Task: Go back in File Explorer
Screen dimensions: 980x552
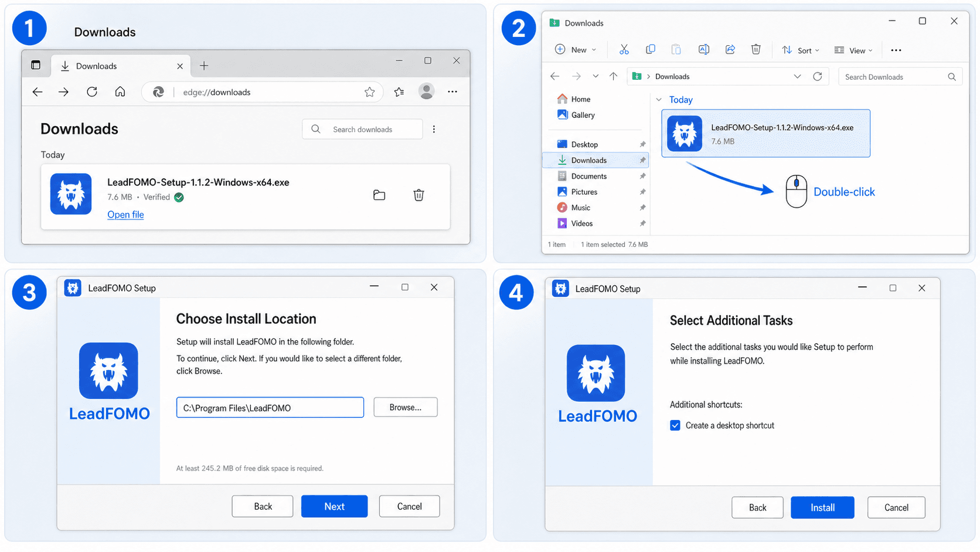Action: click(x=554, y=76)
